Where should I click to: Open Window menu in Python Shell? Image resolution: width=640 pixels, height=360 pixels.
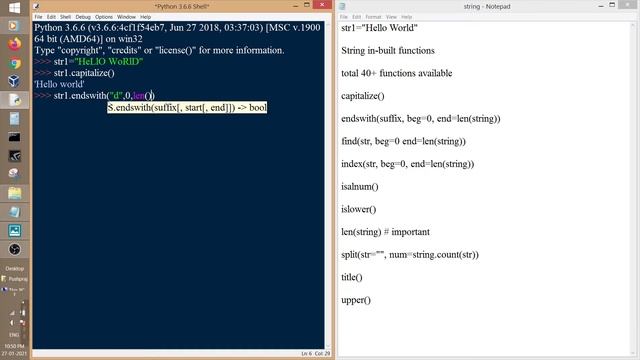[126, 17]
